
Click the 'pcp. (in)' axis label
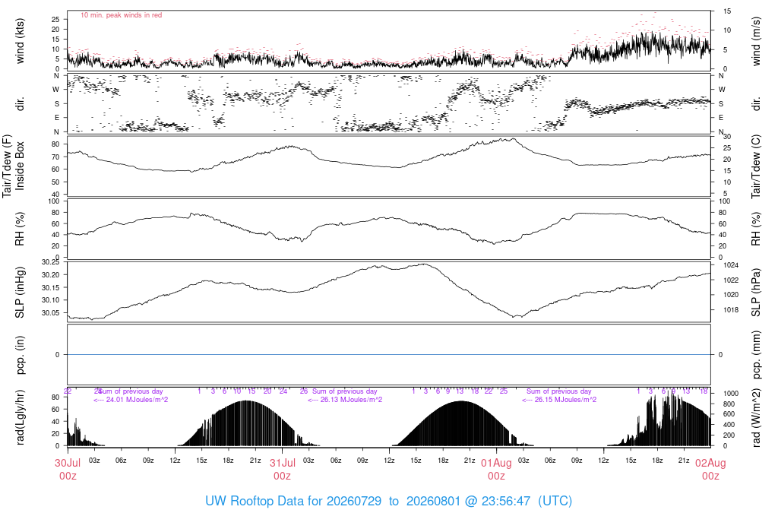(x=20, y=355)
